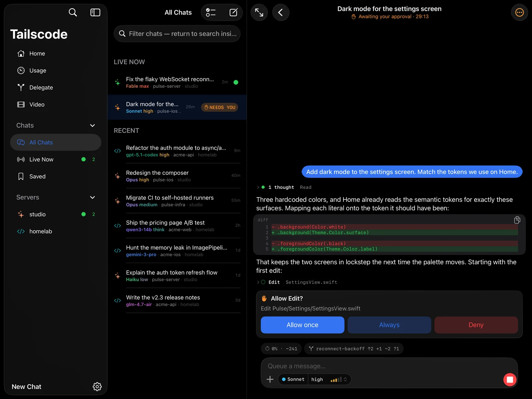Open Hunt the memory leak chat

pos(177,250)
